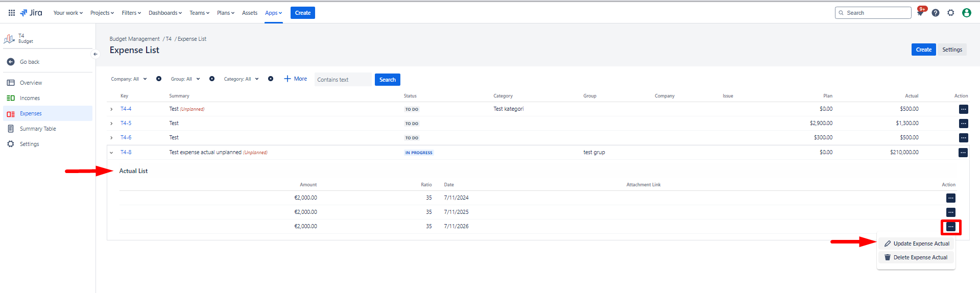The width and height of the screenshot is (980, 293).
Task: Click the Go back arrow icon
Action: (x=11, y=62)
